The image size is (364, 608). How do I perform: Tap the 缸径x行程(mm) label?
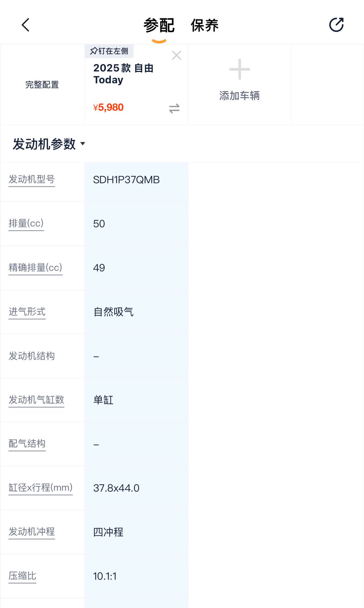click(x=40, y=488)
